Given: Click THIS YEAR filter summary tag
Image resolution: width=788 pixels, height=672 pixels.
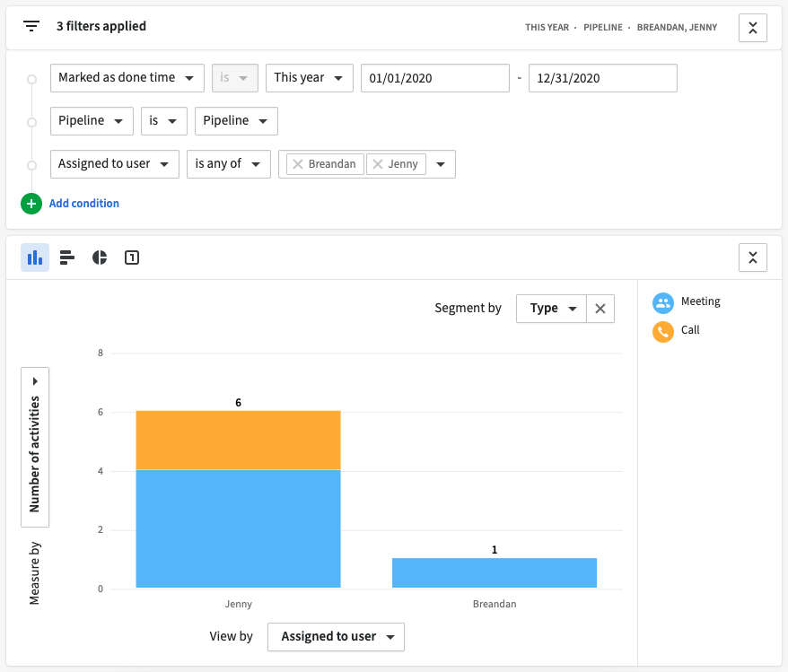Looking at the screenshot, I should [547, 28].
